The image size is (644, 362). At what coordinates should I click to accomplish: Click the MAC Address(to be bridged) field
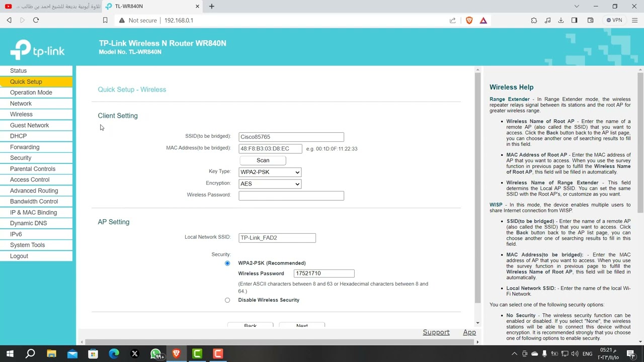[x=270, y=149]
